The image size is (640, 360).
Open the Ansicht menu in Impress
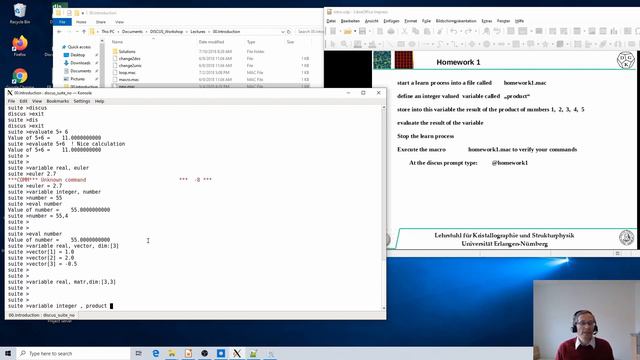point(371,21)
